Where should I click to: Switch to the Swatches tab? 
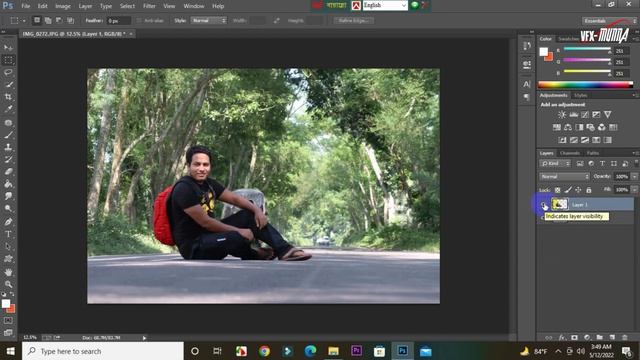tap(569, 39)
